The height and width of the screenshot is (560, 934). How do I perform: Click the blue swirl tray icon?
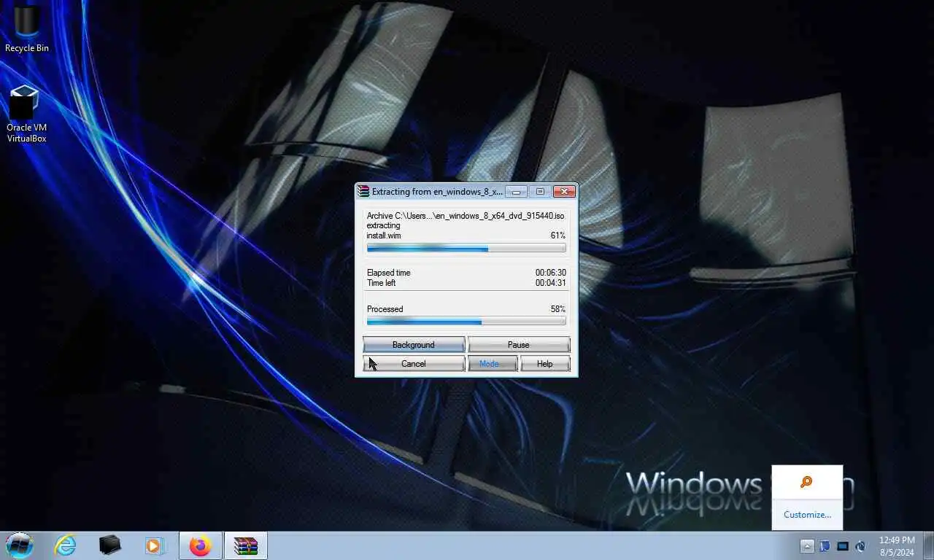pos(860,546)
